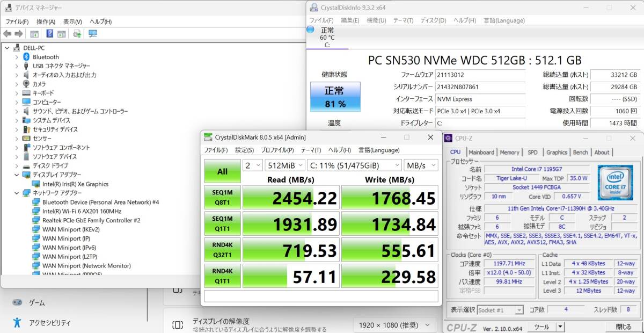Click the arrow next to ツール in CPU-Z
644x333 pixels.
(x=560, y=327)
